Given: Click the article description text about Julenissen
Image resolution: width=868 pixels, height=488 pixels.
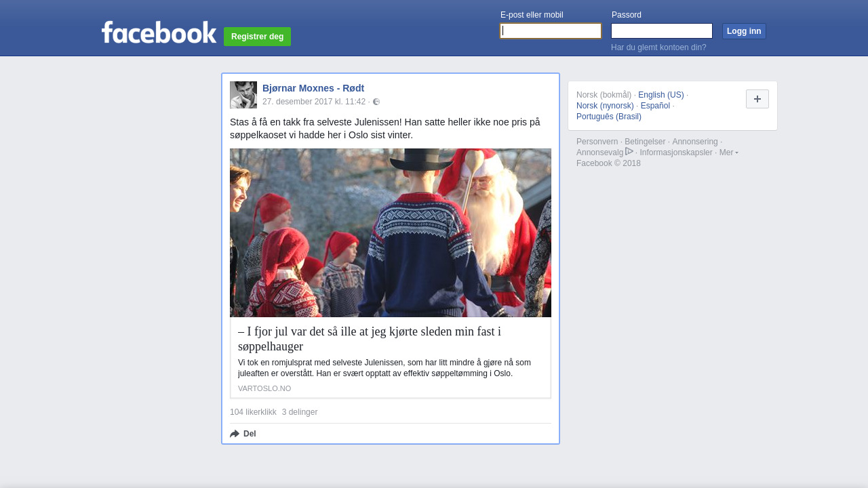Looking at the screenshot, I should (384, 368).
